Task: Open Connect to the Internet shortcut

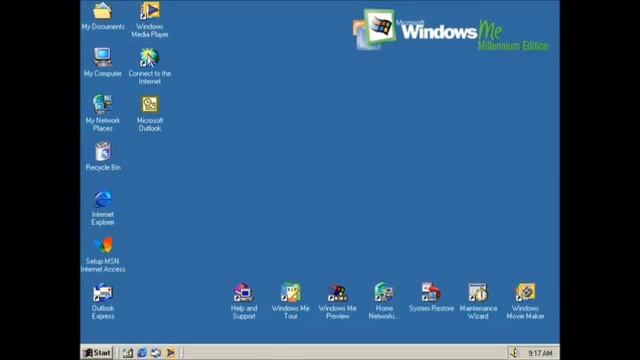Action: click(149, 57)
